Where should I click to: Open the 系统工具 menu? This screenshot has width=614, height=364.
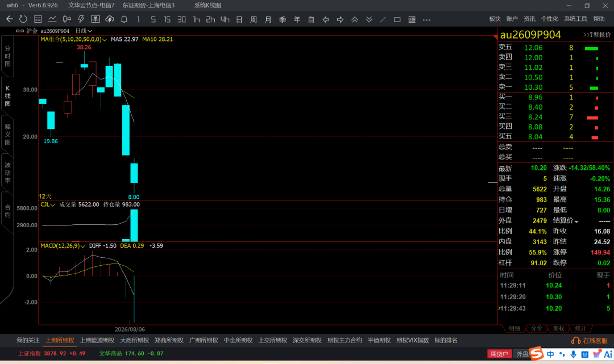tap(575, 19)
